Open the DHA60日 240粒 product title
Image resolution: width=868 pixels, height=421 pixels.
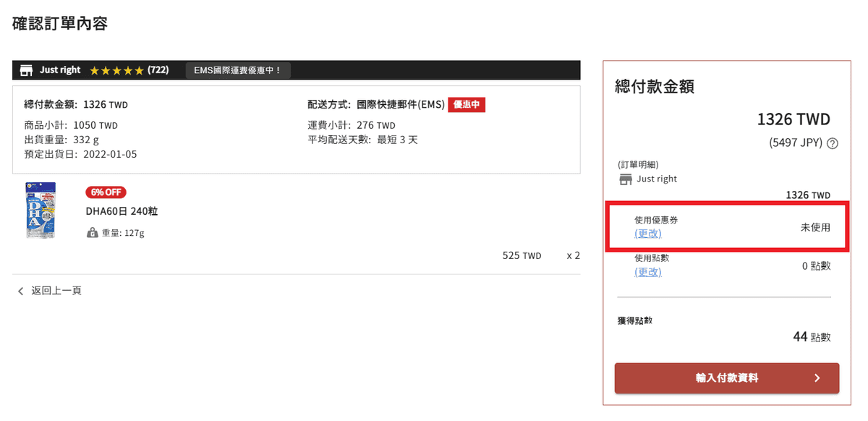(122, 211)
